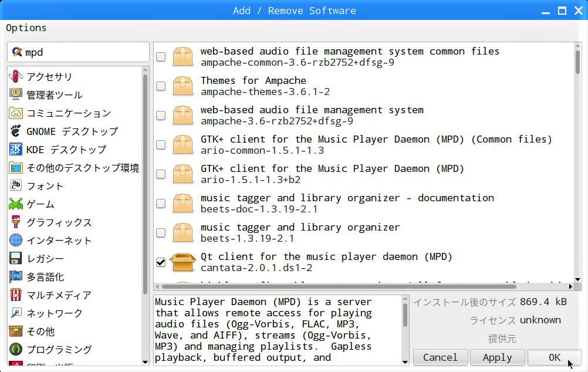Tick the beets-doc-1.3.19-2.1 checkbox
Screen dimensions: 588x372
click(161, 203)
